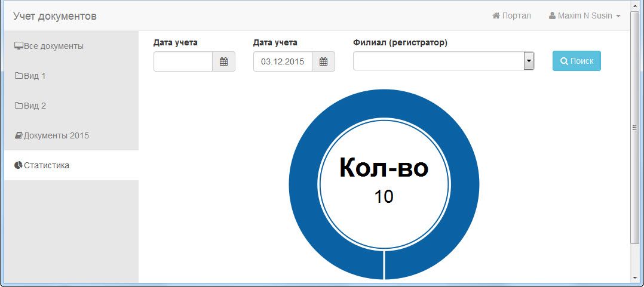The image size is (644, 287).
Task: Click the home icon beside Портал
Action: coord(496,16)
